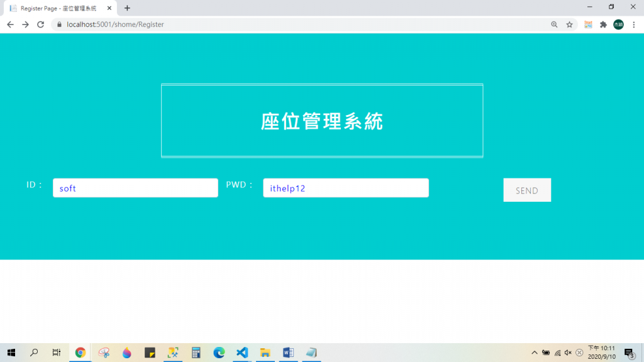The image size is (644, 362).
Task: Open Sticky Notes from the taskbar
Action: (x=150, y=353)
